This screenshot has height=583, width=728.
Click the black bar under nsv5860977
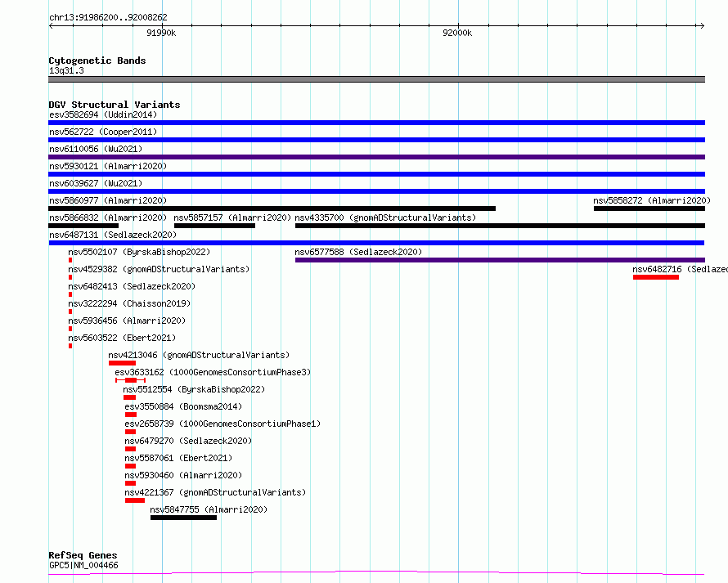(272, 209)
